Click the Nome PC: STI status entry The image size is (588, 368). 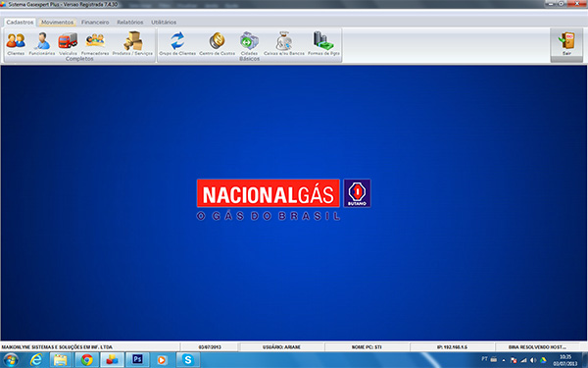pos(367,347)
